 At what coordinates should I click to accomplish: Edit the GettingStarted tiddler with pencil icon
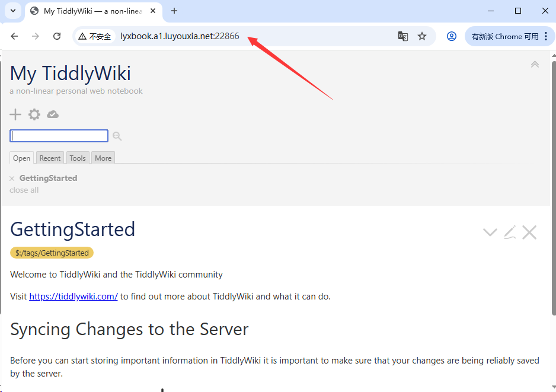click(x=510, y=232)
